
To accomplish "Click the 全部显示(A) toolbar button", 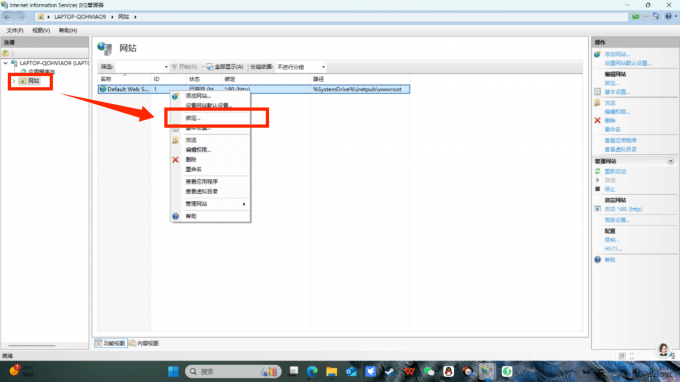I will 225,67.
